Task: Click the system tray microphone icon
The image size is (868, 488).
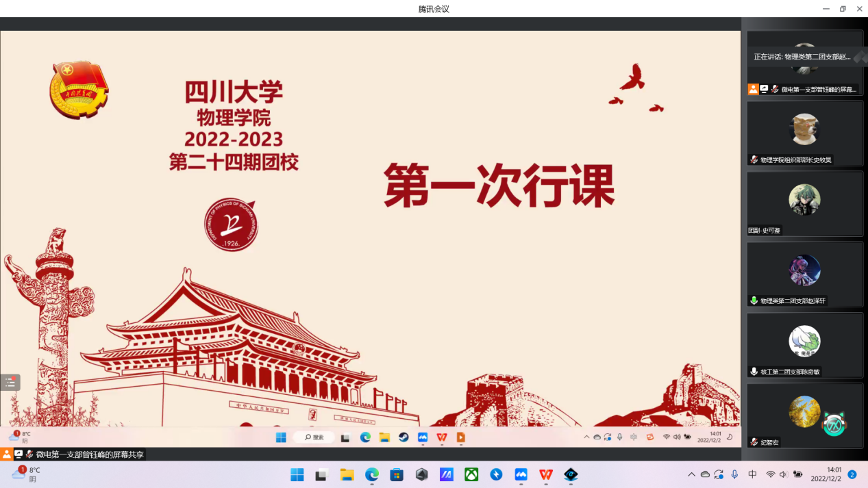Action: pyautogui.click(x=734, y=474)
